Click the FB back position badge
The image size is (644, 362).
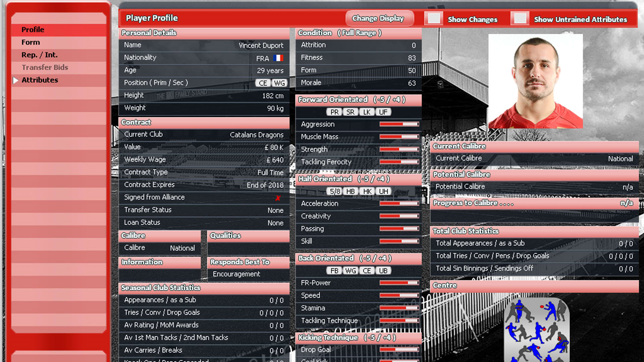point(334,270)
